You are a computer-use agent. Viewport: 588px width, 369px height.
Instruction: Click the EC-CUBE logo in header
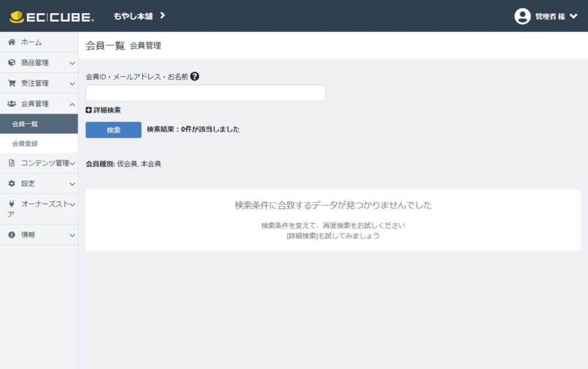click(x=52, y=17)
